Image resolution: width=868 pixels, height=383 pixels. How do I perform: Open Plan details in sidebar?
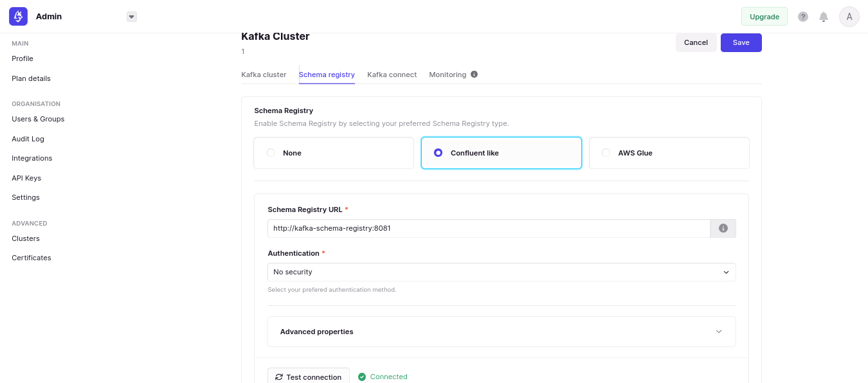[31, 78]
